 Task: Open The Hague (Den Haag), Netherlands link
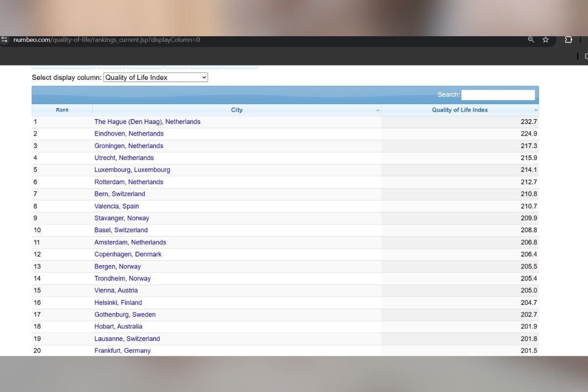pyautogui.click(x=147, y=122)
